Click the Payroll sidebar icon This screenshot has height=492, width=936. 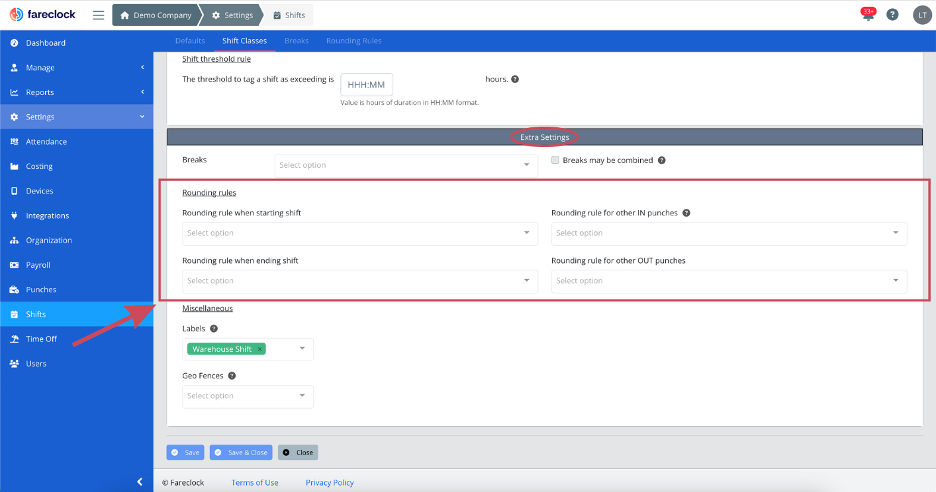coord(14,265)
